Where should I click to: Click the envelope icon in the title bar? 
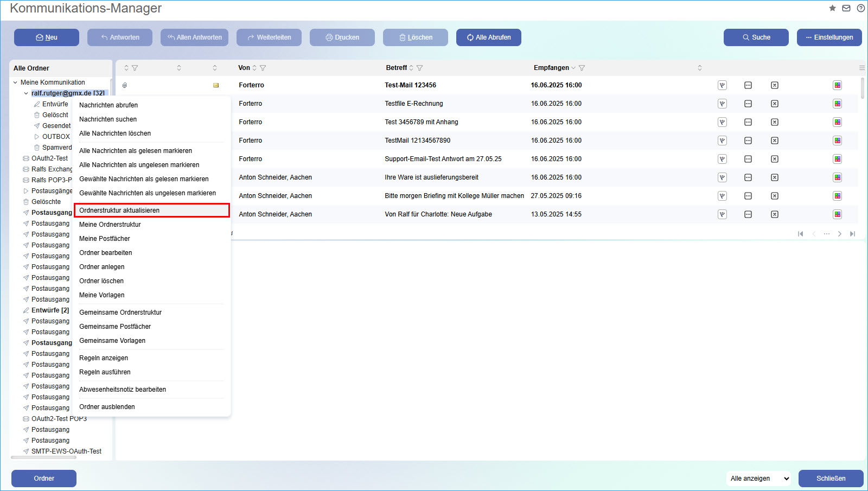[x=846, y=8]
